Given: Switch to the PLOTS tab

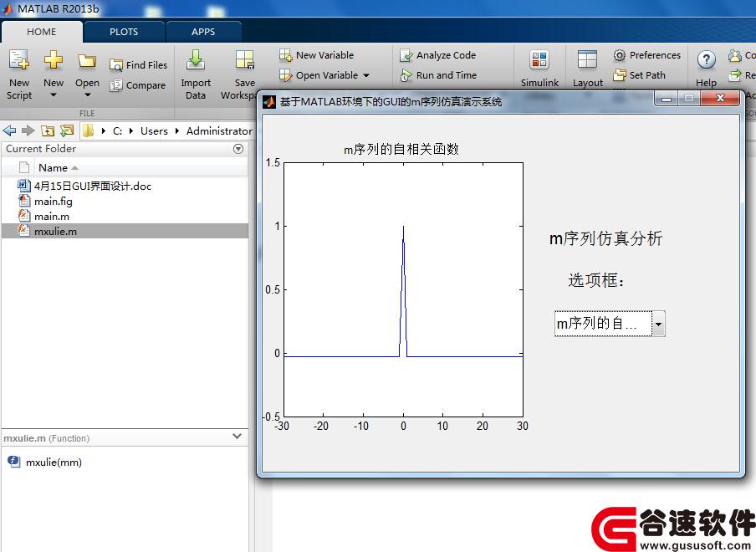Looking at the screenshot, I should point(124,32).
